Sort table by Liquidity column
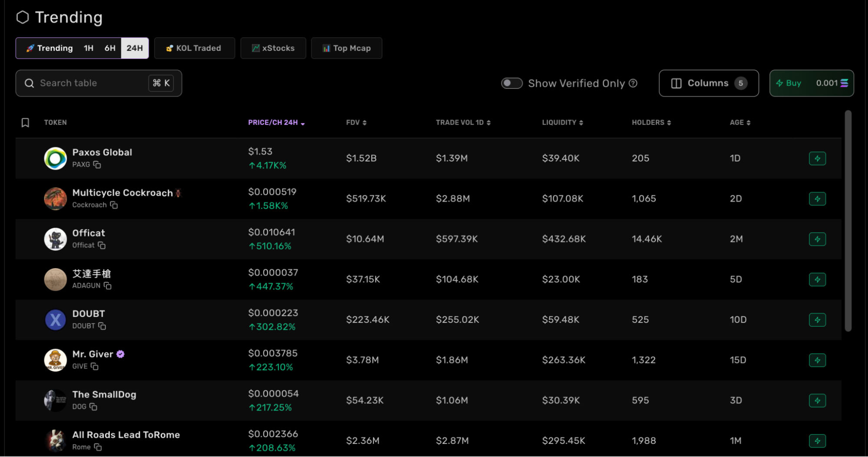 (x=562, y=123)
